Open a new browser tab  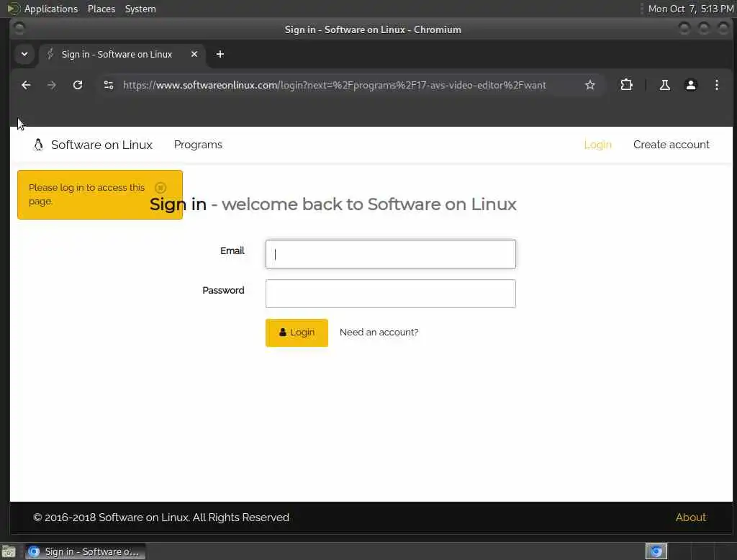[220, 54]
